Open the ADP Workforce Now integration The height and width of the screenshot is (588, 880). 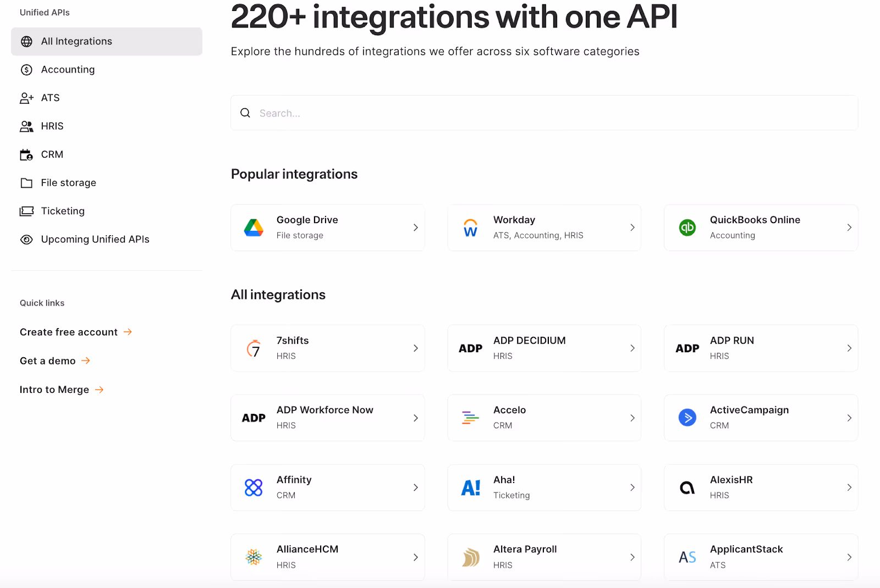pos(328,418)
